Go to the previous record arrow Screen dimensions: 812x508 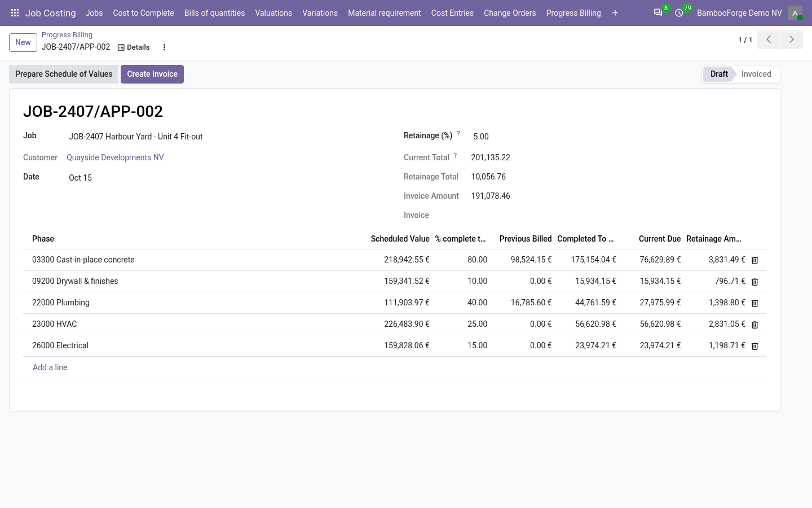(769, 40)
